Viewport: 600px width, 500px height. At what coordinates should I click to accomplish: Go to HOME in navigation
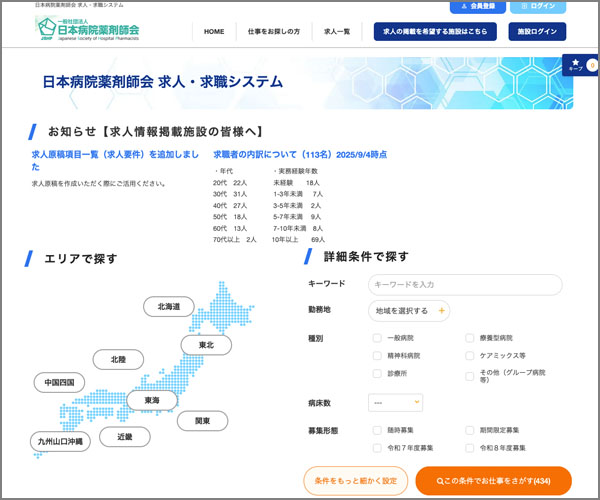click(214, 32)
